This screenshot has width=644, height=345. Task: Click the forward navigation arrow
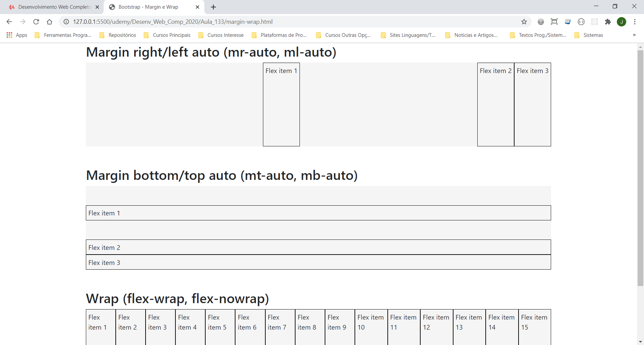pos(22,22)
